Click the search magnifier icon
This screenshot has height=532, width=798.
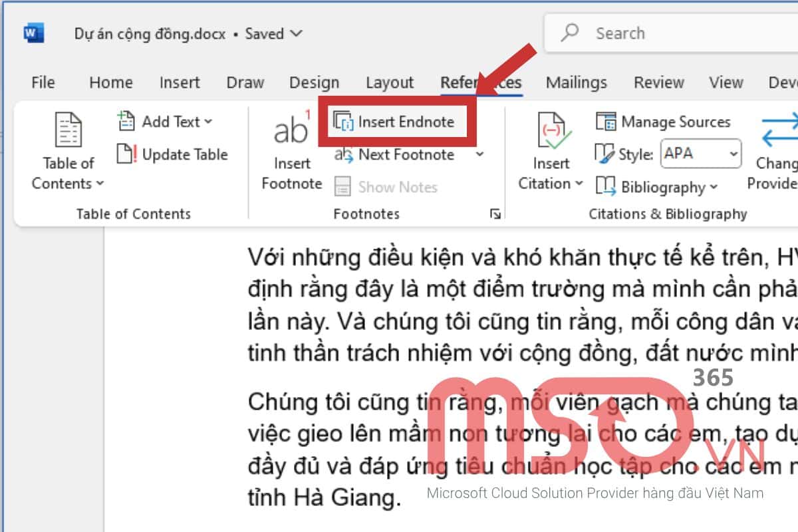pyautogui.click(x=570, y=33)
